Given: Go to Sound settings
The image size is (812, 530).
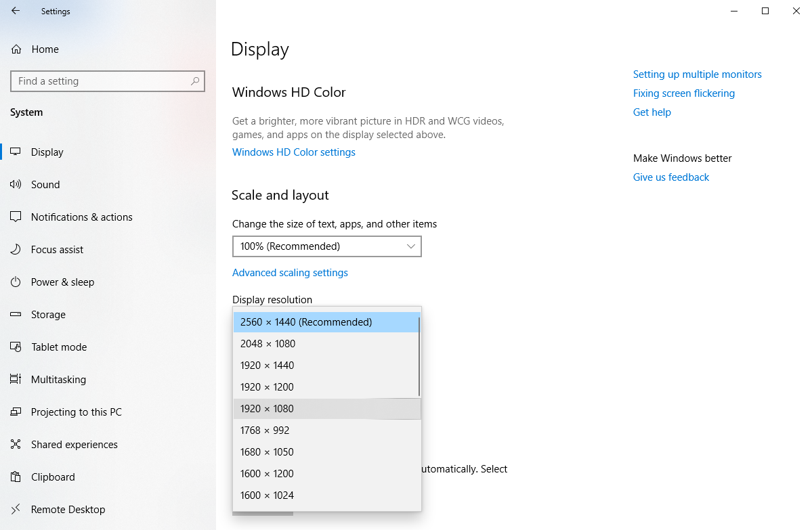Looking at the screenshot, I should click(108, 184).
